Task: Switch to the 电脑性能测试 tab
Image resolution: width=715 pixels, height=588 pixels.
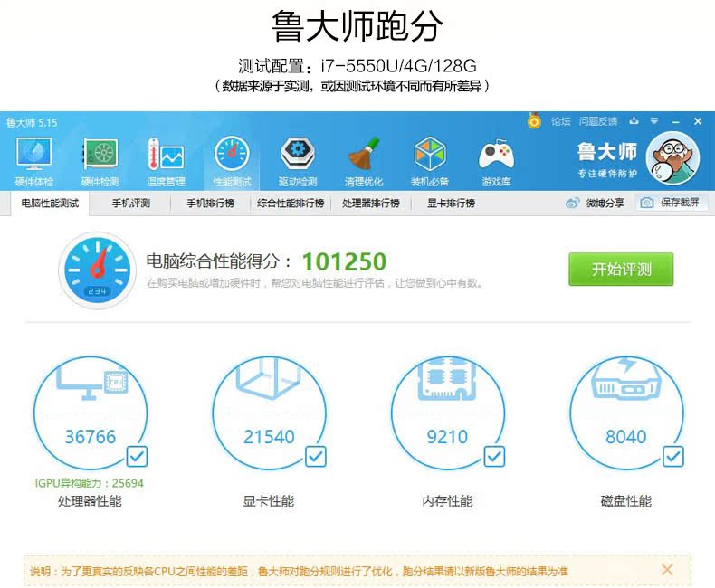Action: coord(50,204)
